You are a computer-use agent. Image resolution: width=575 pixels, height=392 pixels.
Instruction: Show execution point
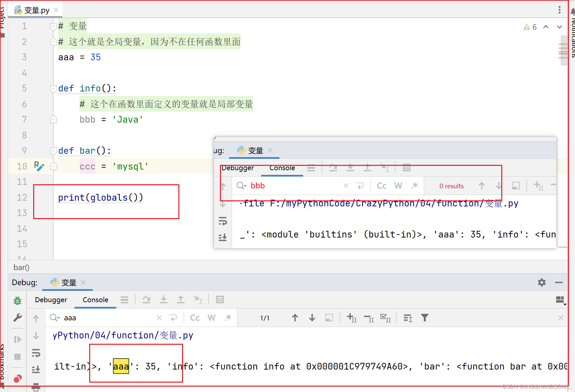point(147,300)
